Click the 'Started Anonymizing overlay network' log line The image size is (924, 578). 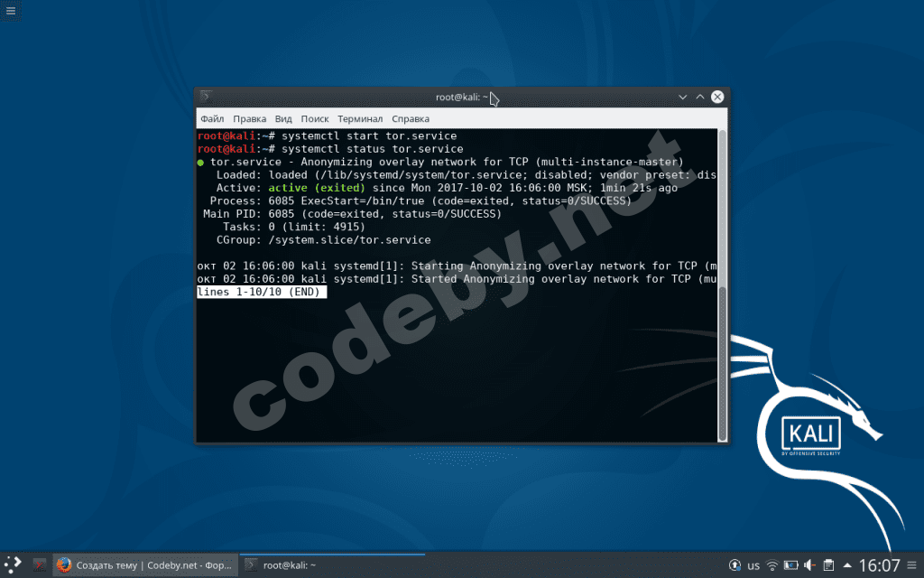pos(457,279)
